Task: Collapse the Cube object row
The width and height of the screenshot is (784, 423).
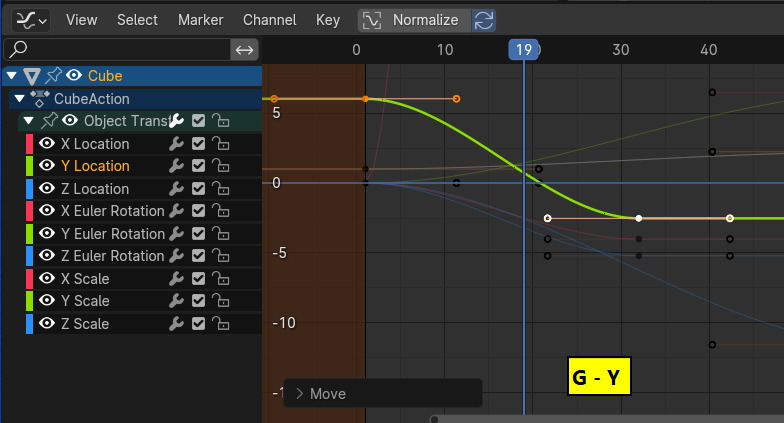Action: [x=12, y=76]
